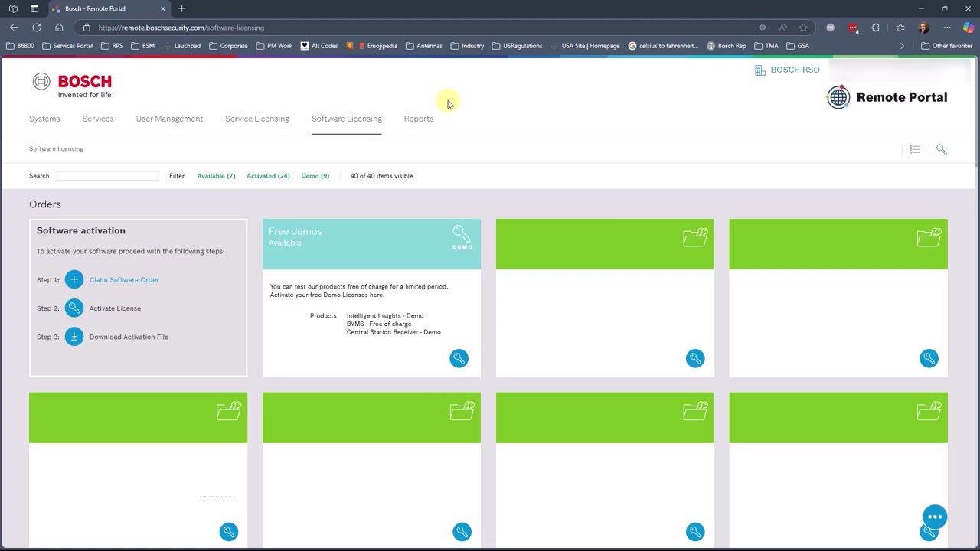Expand the Corporate favorites folder
Image resolution: width=980 pixels, height=551 pixels.
228,46
